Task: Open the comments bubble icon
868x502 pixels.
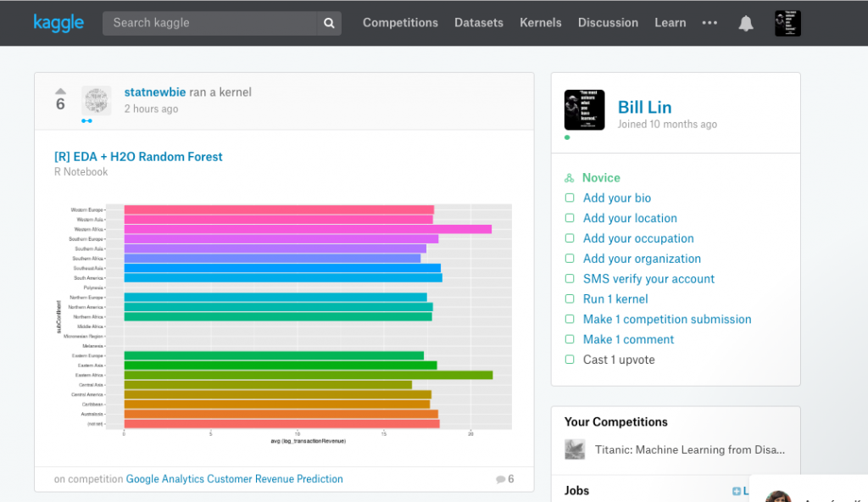Action: pos(501,479)
